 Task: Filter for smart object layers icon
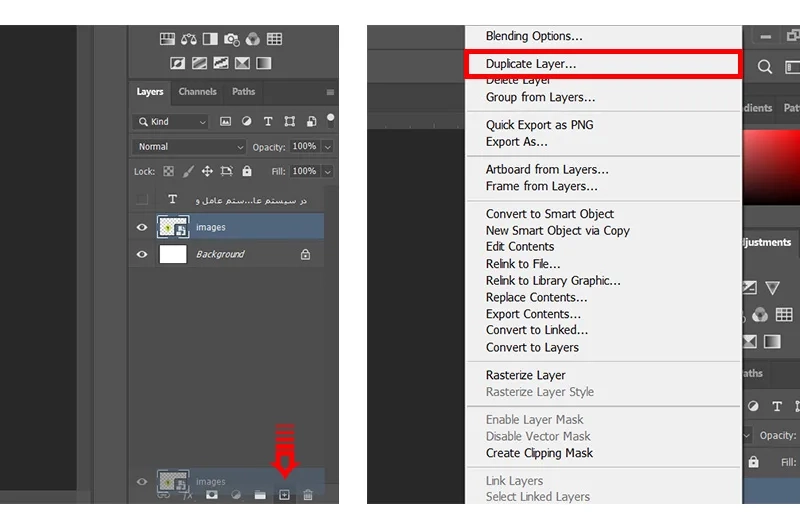click(311, 121)
